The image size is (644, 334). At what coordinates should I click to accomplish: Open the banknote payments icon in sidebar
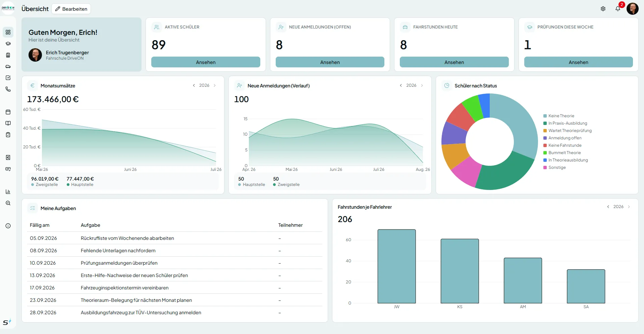[x=8, y=169]
